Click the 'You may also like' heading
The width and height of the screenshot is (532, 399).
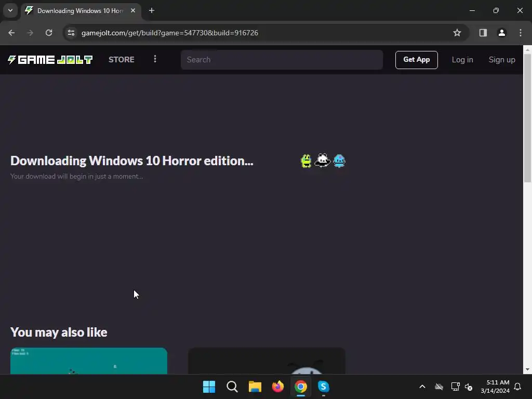[x=59, y=332]
